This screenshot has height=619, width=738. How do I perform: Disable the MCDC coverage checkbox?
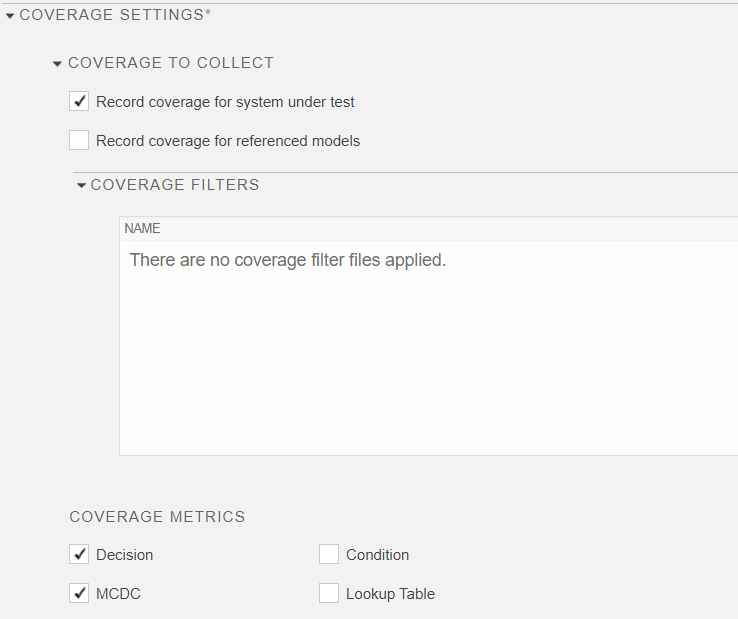point(79,593)
